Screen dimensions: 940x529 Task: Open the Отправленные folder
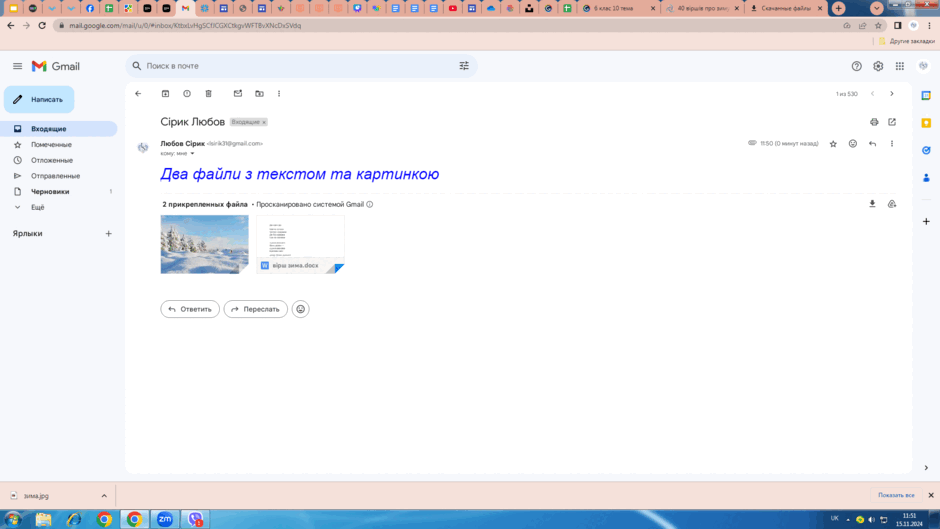tap(55, 176)
